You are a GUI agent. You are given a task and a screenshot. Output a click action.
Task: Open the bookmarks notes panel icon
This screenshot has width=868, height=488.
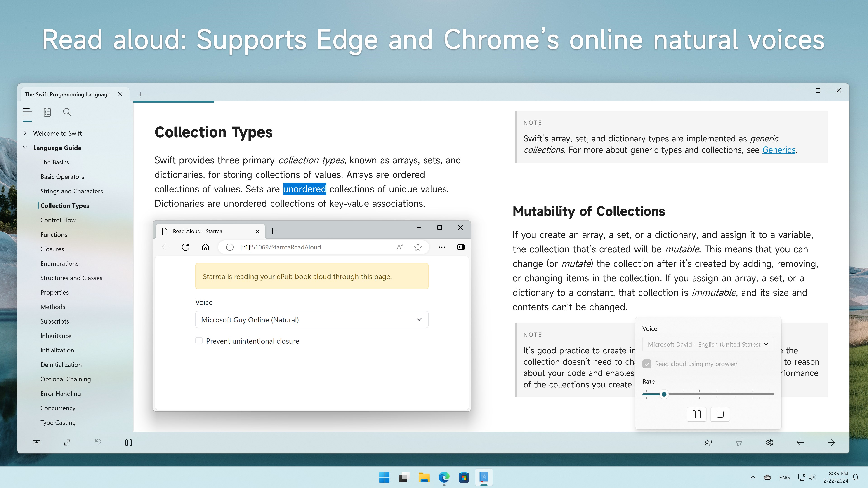(x=47, y=112)
